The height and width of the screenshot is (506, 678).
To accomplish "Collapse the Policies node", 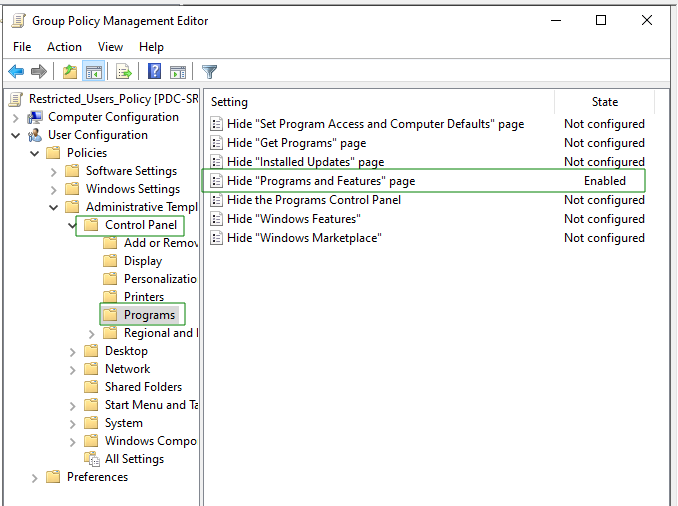I will point(35,153).
